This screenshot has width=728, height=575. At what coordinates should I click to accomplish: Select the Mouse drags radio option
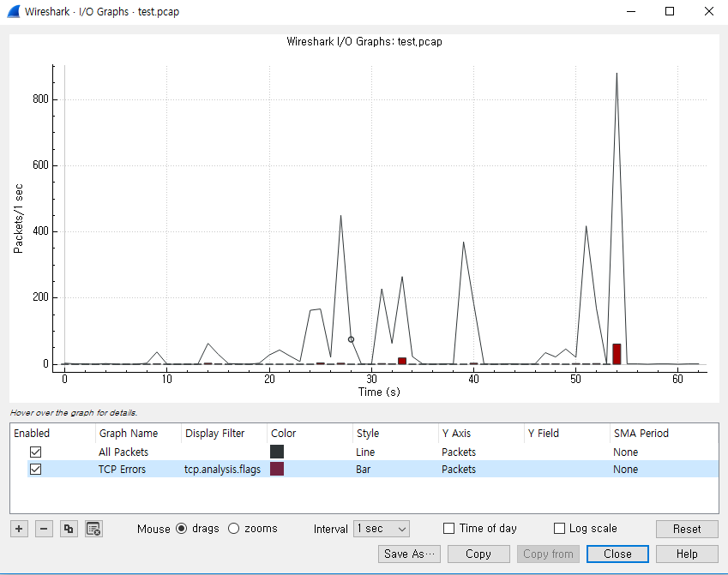[182, 529]
